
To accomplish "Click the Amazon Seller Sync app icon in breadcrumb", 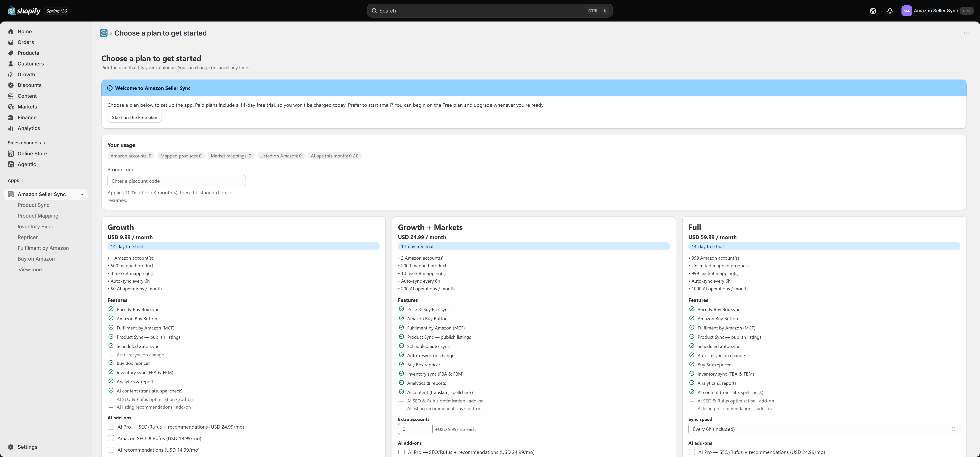I will (x=103, y=33).
